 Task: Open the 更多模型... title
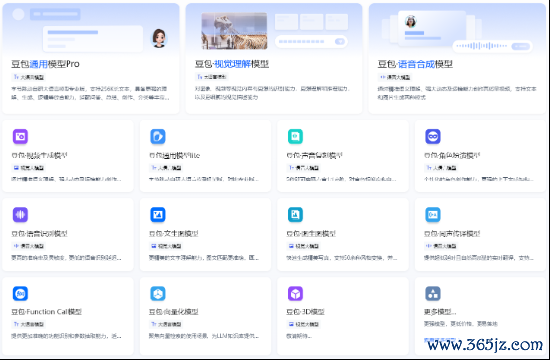440,312
